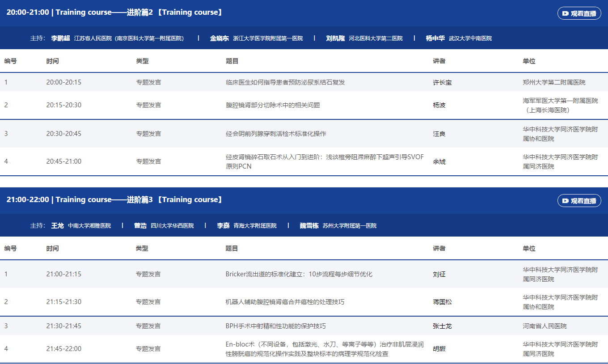This screenshot has height=364, width=608.
Task: Open the Bricker流出道 talk title
Action: pos(299,274)
